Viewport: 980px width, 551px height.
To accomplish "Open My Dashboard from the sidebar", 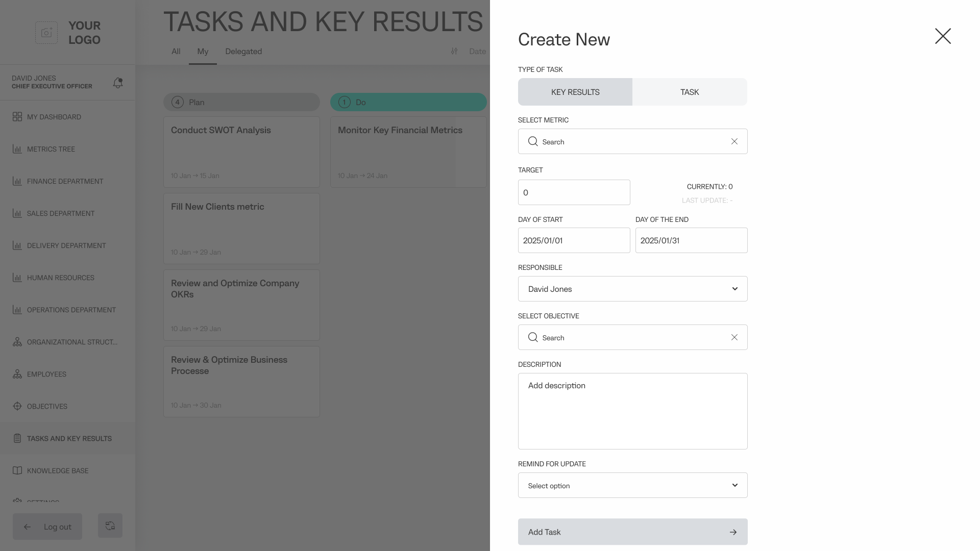I will click(x=54, y=117).
